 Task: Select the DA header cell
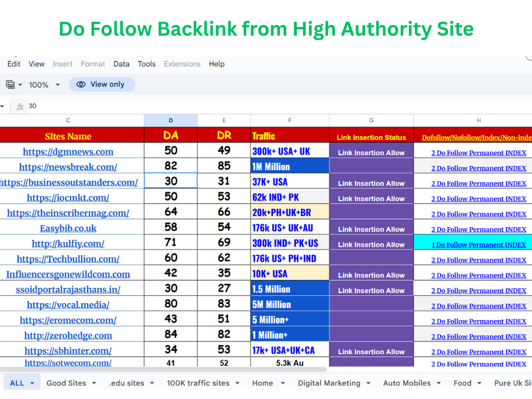[x=171, y=135]
